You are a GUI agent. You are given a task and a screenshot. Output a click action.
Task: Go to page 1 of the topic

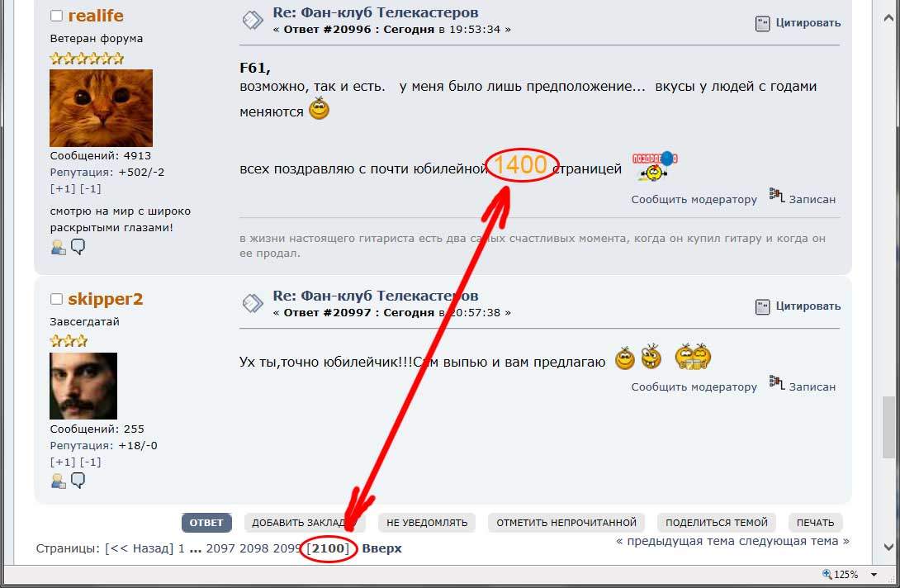(x=182, y=548)
